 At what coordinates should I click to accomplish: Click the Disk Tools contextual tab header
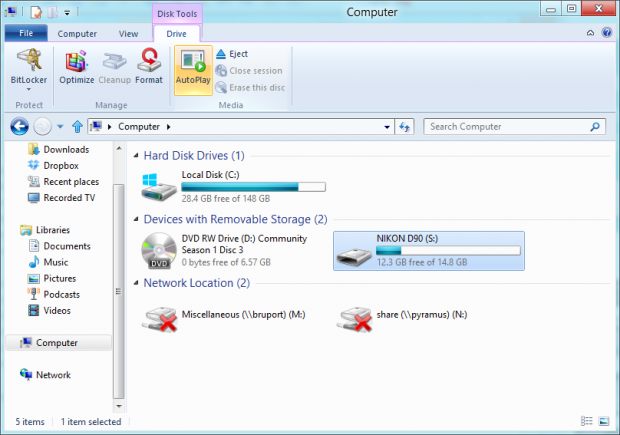(x=177, y=14)
